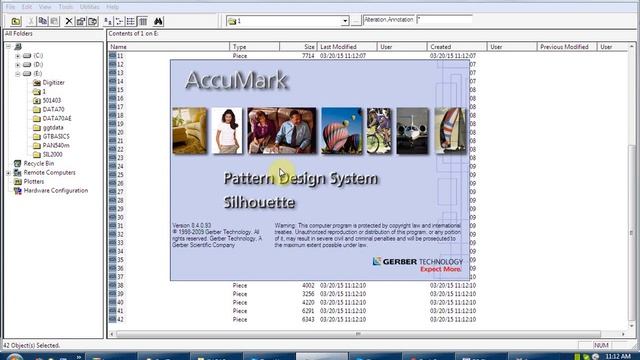640x360 pixels.
Task: Select the (C:) drive icon
Action: coord(27,56)
